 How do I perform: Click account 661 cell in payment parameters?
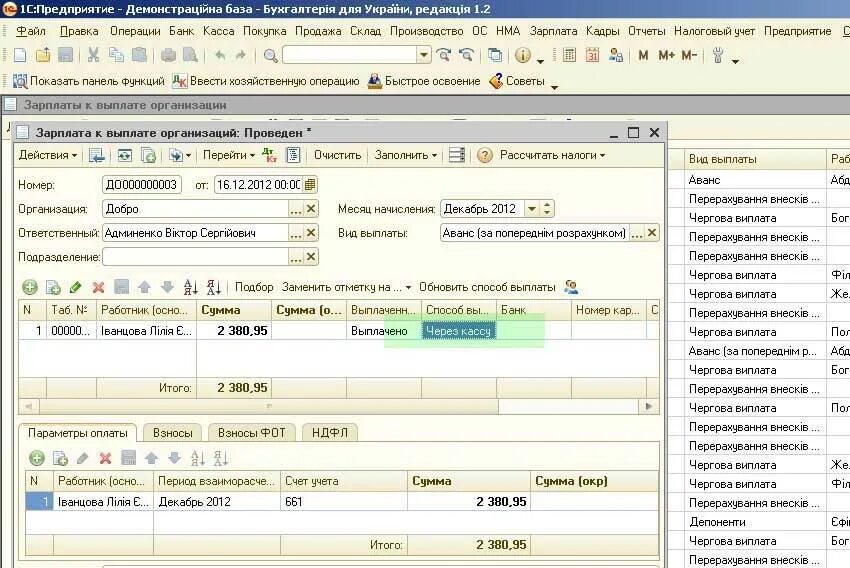click(x=344, y=502)
